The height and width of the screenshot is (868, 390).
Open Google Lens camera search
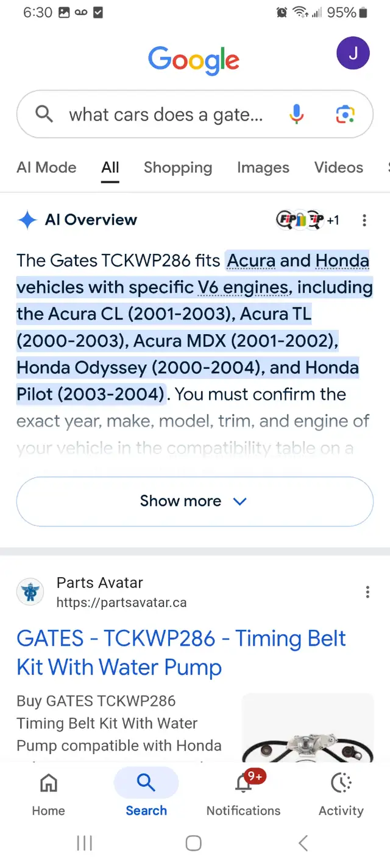pyautogui.click(x=345, y=114)
